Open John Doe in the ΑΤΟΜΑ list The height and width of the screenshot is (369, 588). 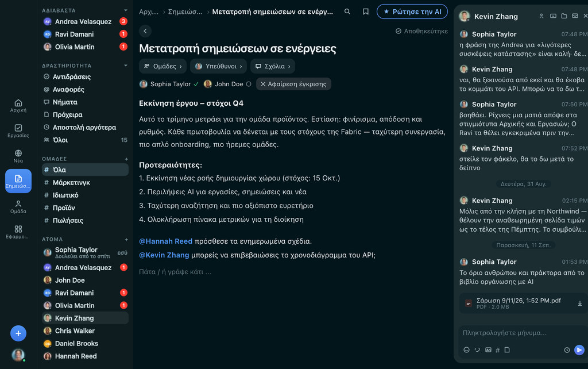85,280
